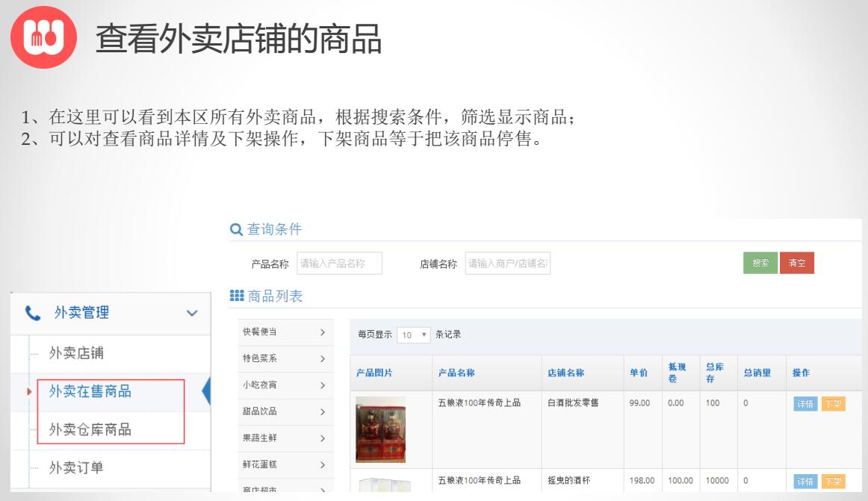This screenshot has height=501, width=868.
Task: Click the price 99.00
Action: 639,403
